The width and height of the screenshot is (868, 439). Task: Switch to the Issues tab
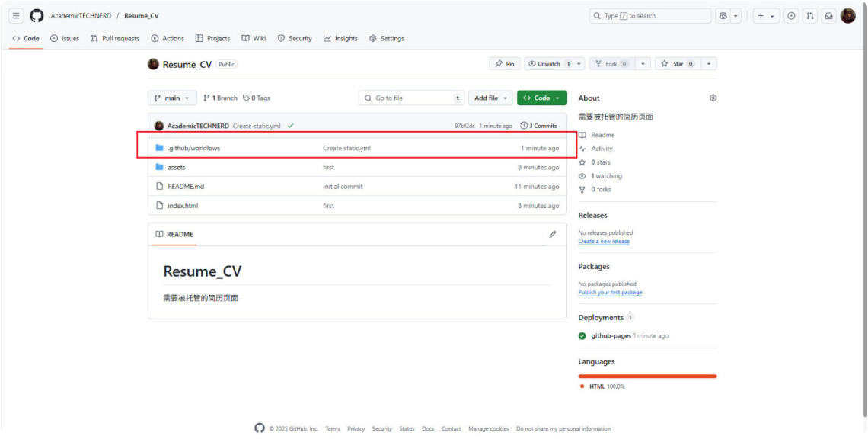pyautogui.click(x=65, y=38)
